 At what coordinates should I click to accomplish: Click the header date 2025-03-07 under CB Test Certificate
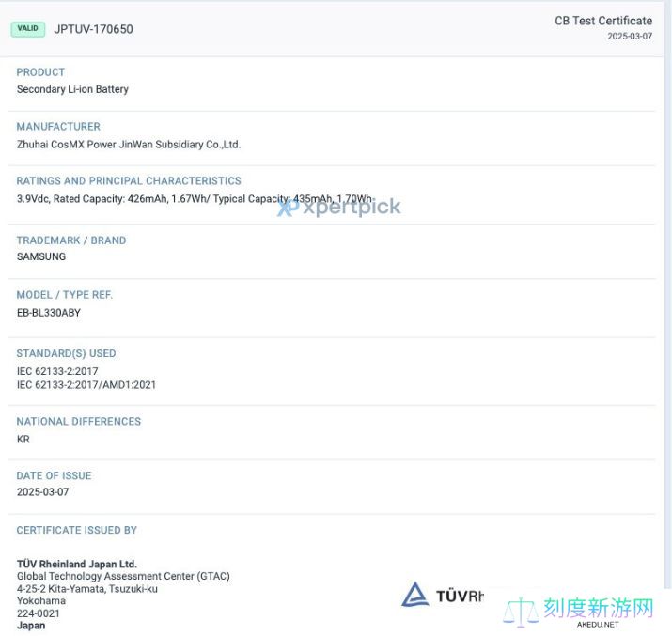630,37
